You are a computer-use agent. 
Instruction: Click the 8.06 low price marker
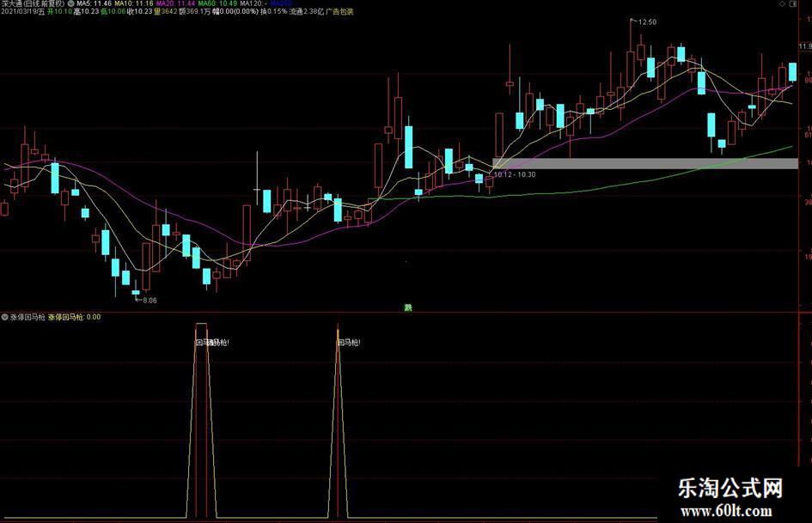150,301
